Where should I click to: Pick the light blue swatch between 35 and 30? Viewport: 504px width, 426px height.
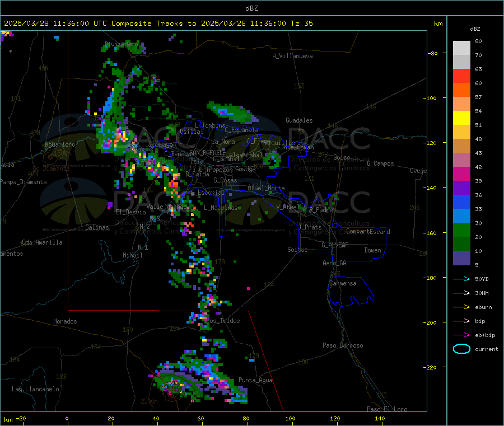[461, 216]
